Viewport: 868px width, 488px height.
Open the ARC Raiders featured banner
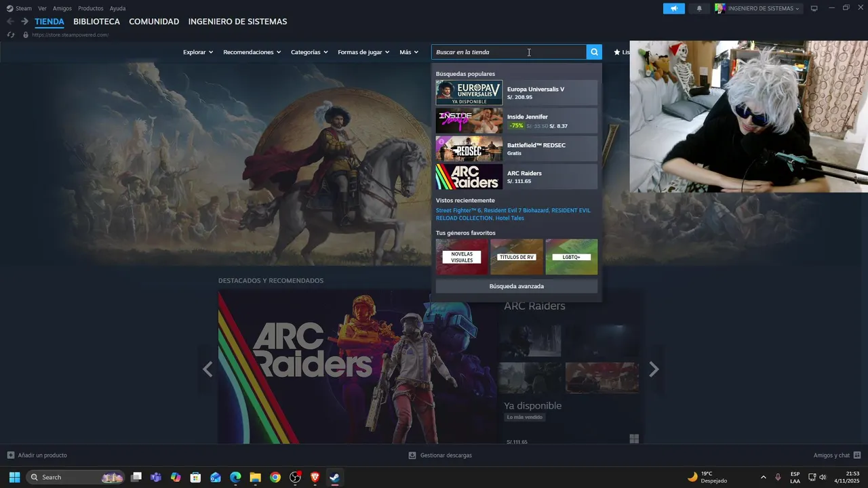point(358,367)
